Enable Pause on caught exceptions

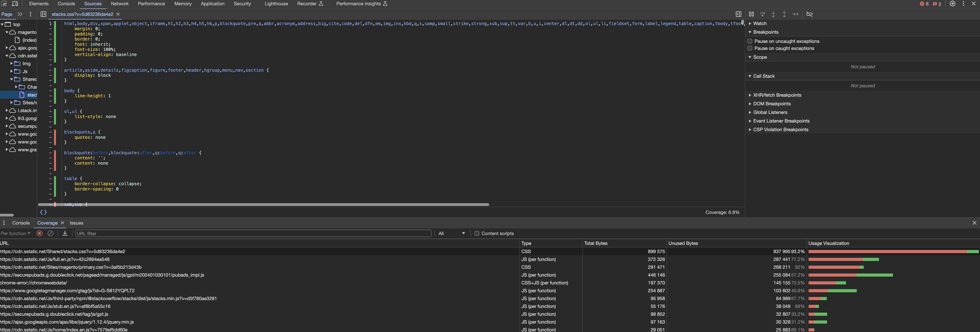tap(750, 48)
